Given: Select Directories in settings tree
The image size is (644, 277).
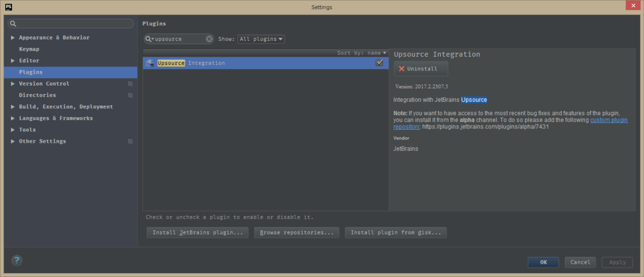Looking at the screenshot, I should point(37,95).
